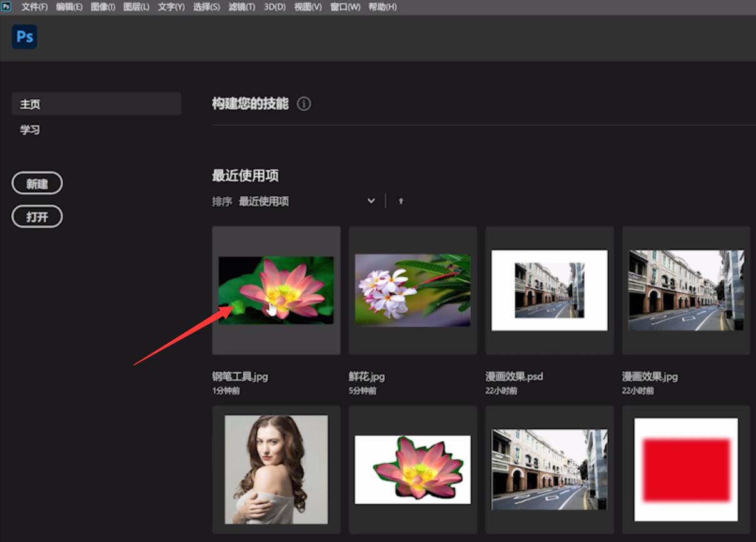
Task: Open the 选择(S) menu
Action: click(206, 7)
